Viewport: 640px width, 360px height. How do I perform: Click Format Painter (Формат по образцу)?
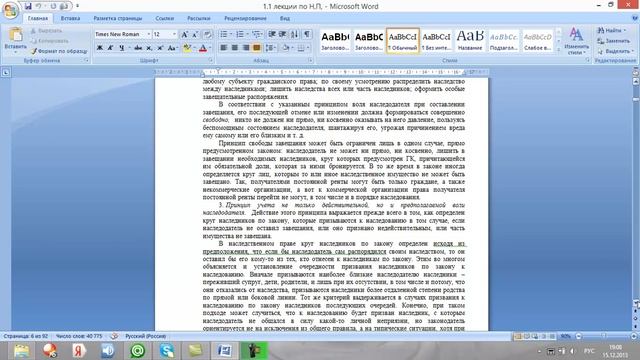(59, 51)
